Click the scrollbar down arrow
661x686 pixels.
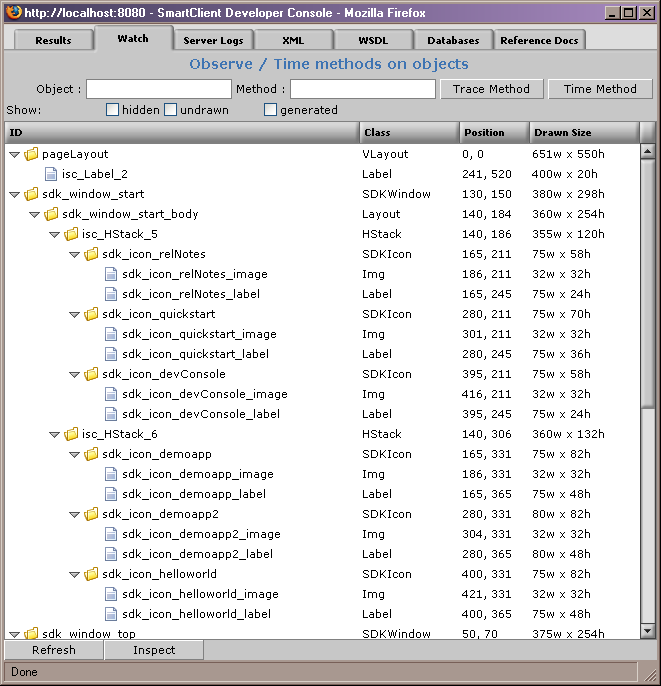647,631
